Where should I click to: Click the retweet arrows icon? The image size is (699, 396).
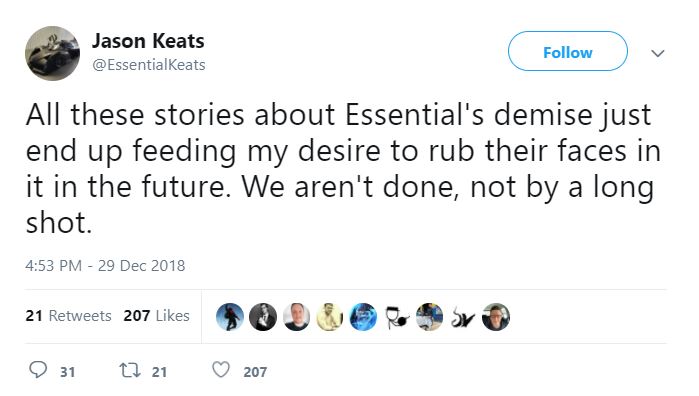point(130,370)
